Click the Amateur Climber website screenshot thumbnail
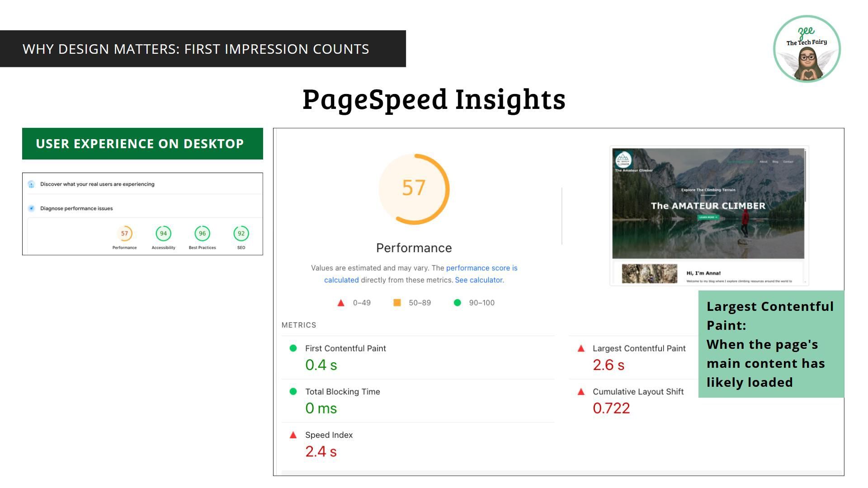 708,215
